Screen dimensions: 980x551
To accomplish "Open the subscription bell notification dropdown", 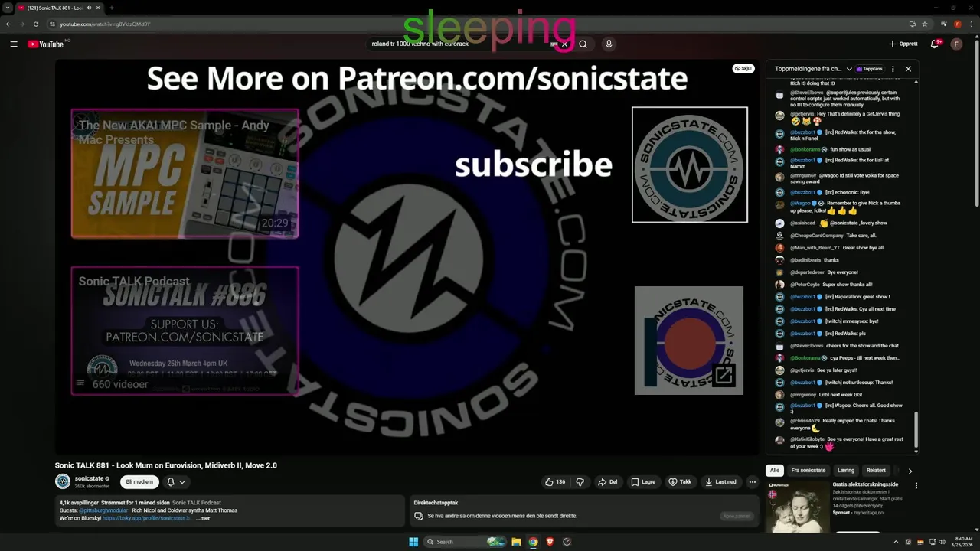I will point(176,482).
